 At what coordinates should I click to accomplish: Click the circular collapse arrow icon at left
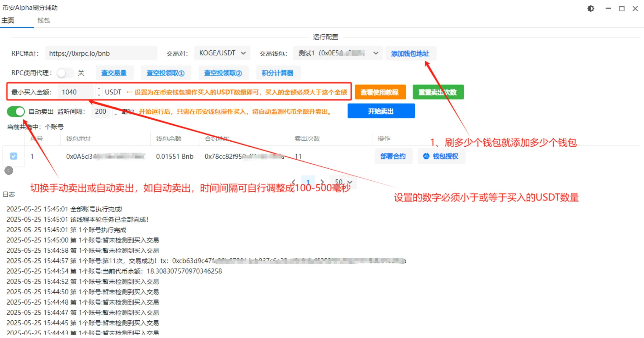point(9,171)
